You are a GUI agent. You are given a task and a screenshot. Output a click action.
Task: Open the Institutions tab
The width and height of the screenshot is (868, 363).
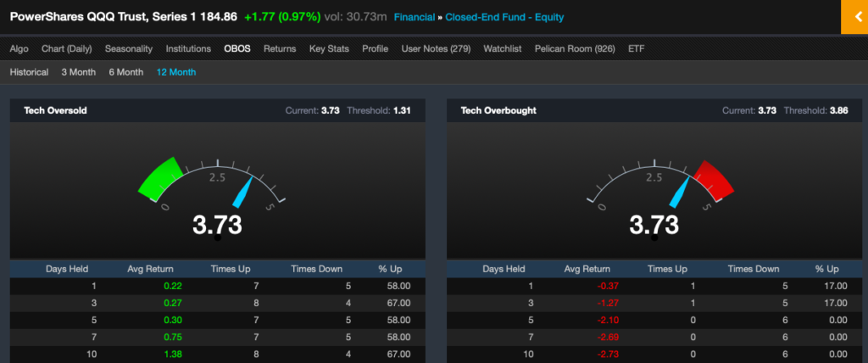point(188,49)
